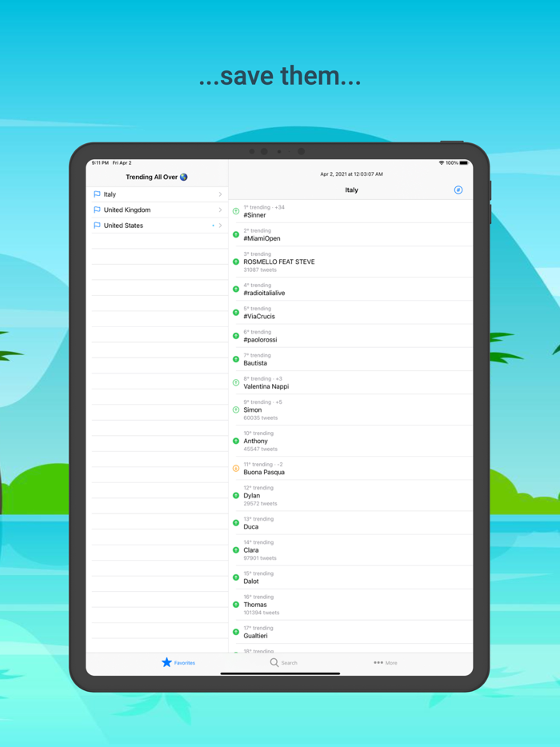Open the #radioitalialive trending topic

point(350,290)
